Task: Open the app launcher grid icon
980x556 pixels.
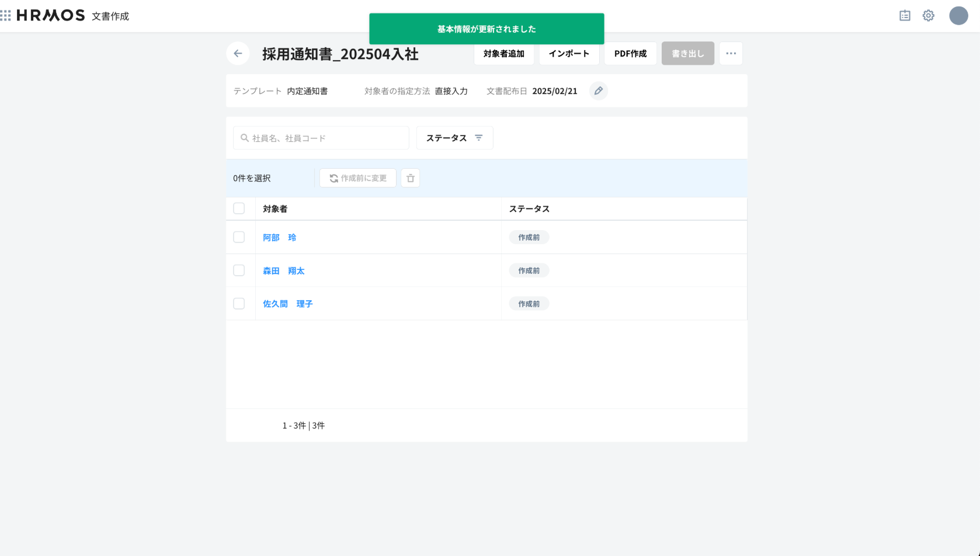Action: (x=6, y=15)
